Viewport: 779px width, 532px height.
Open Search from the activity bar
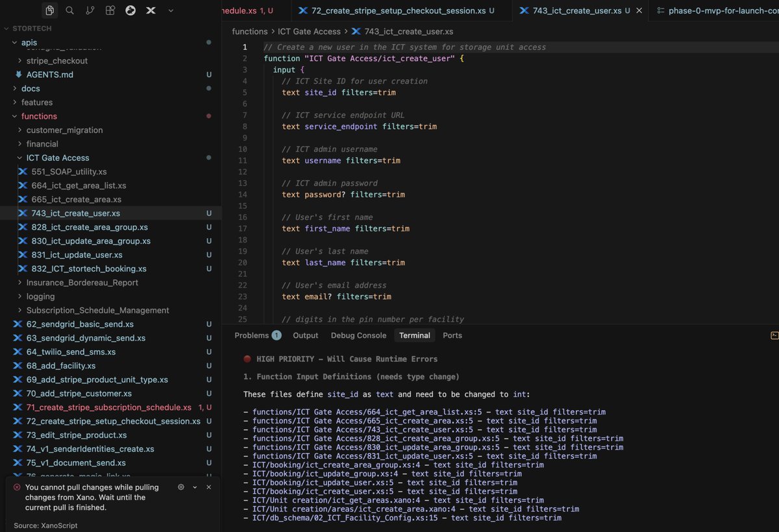pyautogui.click(x=69, y=10)
